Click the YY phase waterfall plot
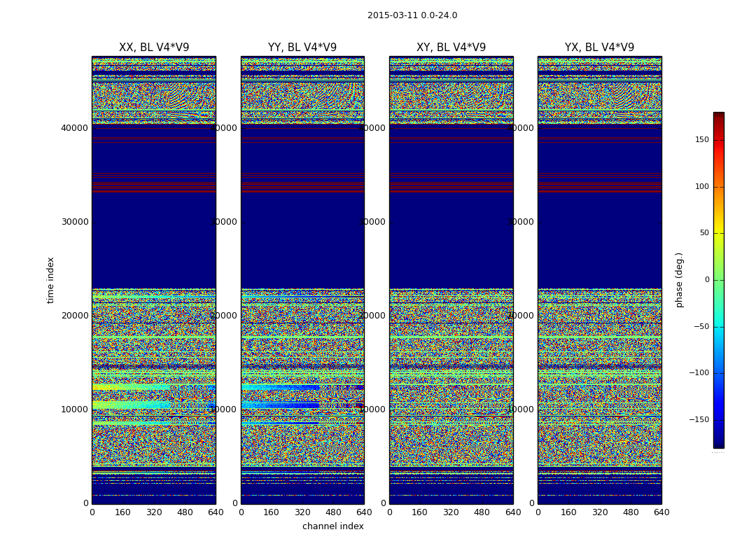 coord(302,280)
